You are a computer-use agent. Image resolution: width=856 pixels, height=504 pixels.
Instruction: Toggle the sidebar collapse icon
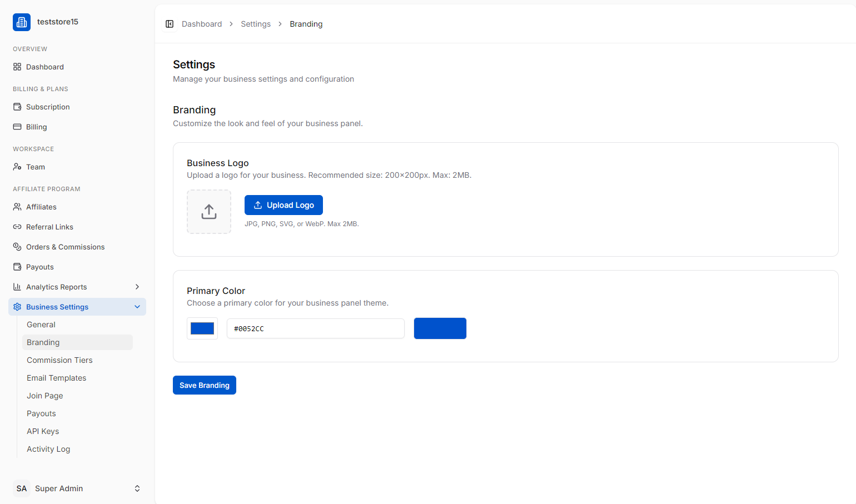coord(170,24)
